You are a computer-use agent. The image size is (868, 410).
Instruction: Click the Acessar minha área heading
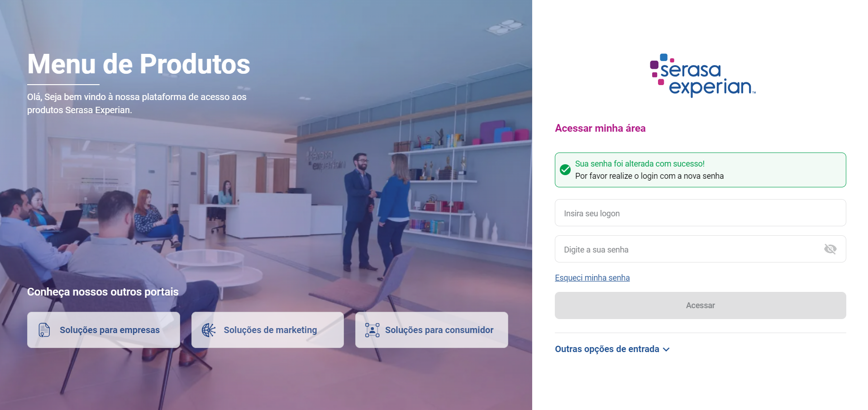click(x=601, y=128)
